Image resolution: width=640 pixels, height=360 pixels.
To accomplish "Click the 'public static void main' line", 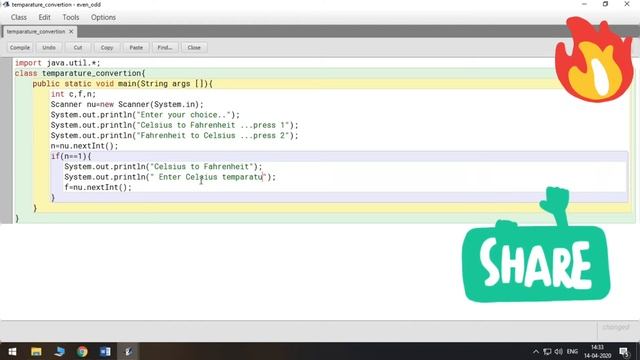I will 122,84.
